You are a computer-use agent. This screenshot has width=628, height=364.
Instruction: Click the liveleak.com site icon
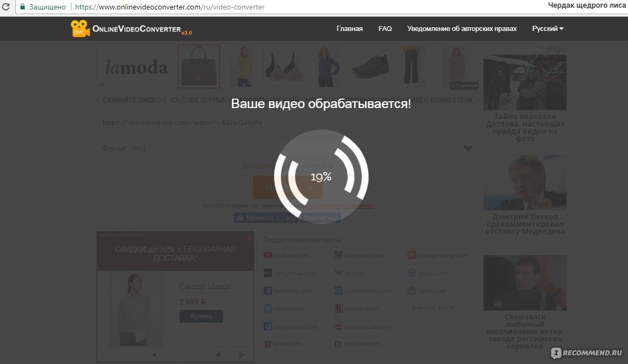click(x=339, y=309)
